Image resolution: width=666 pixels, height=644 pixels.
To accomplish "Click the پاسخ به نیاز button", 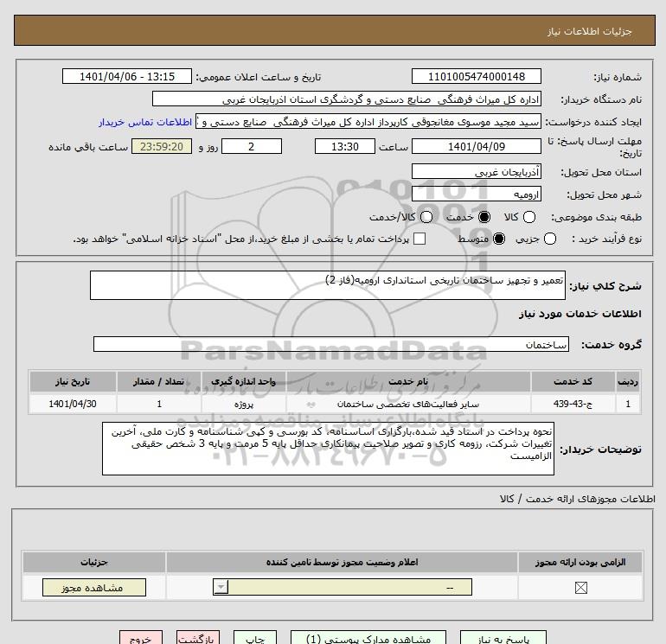I will pyautogui.click(x=503, y=638).
